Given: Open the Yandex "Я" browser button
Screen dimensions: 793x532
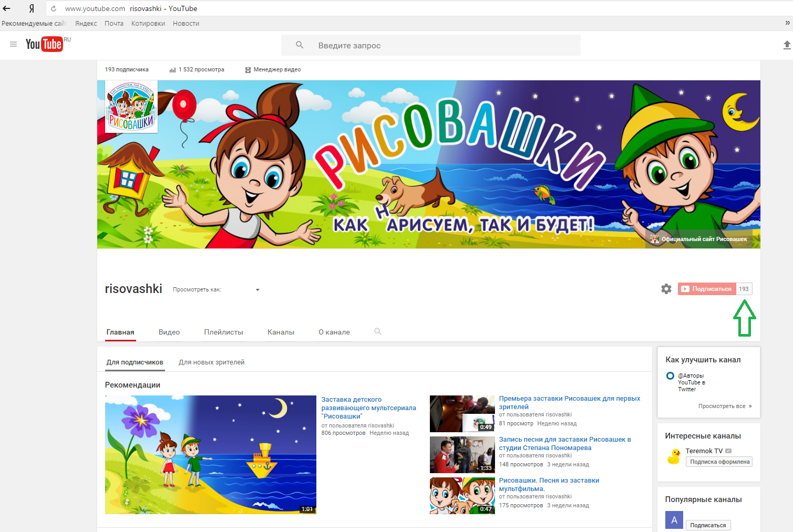Looking at the screenshot, I should pos(32,8).
